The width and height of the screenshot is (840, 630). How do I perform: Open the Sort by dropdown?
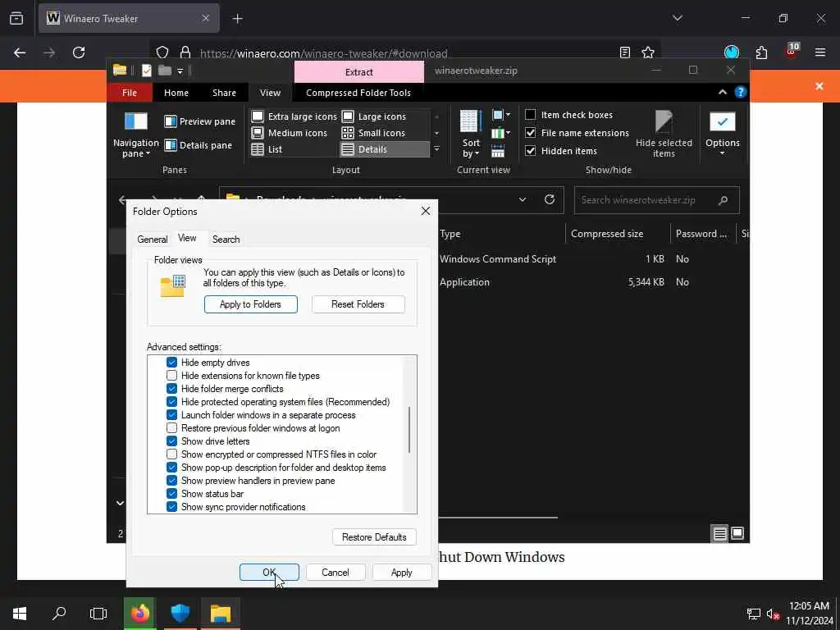(471, 135)
